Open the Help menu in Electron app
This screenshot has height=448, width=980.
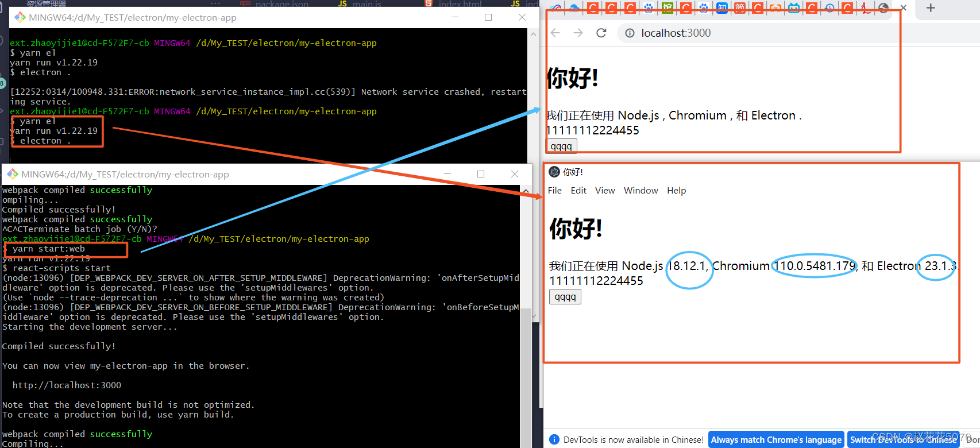coord(677,190)
